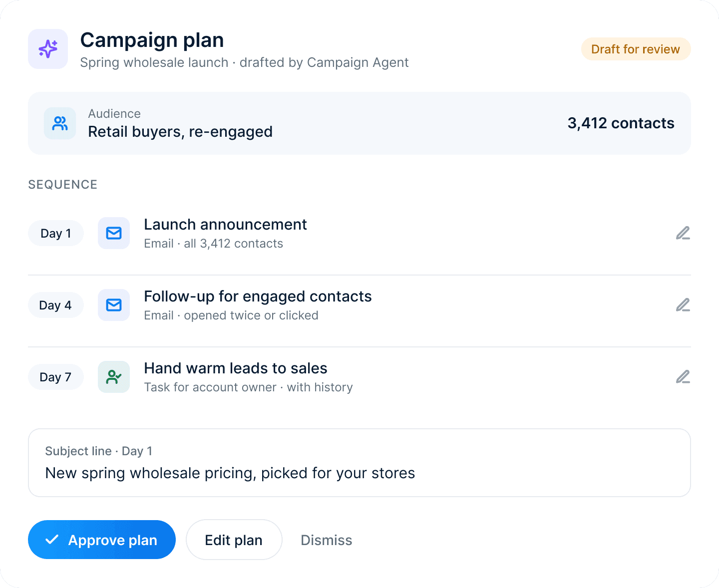
Task: Click Hand warm leads to sales title
Action: (236, 368)
